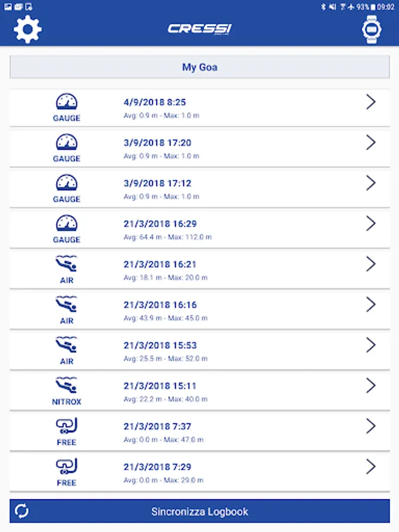Click the Sincronizza Logbook button

tap(200, 511)
